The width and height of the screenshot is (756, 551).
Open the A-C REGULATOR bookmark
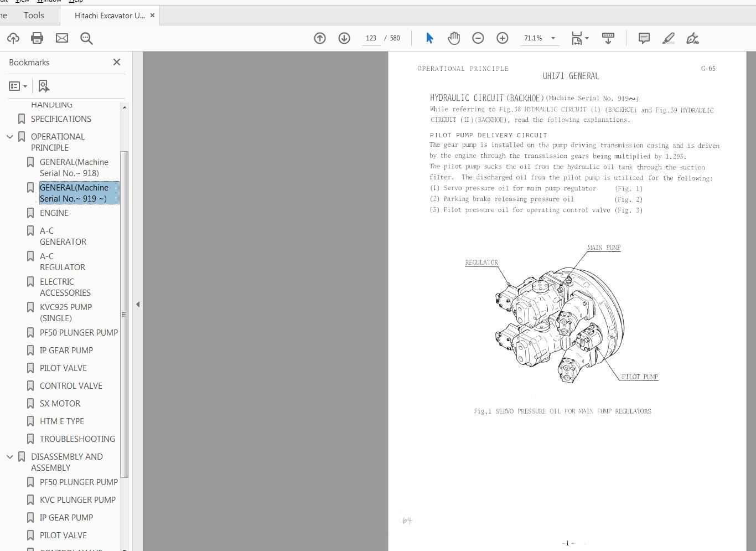[x=63, y=261]
